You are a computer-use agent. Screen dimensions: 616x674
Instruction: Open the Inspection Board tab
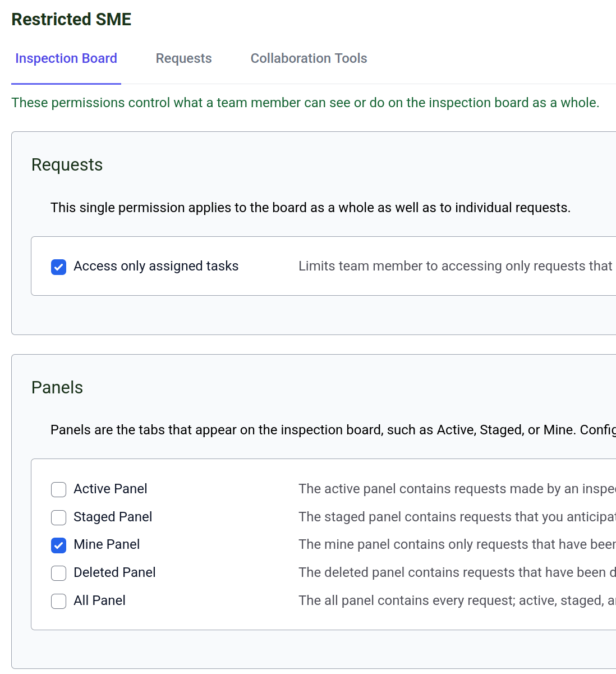66,58
